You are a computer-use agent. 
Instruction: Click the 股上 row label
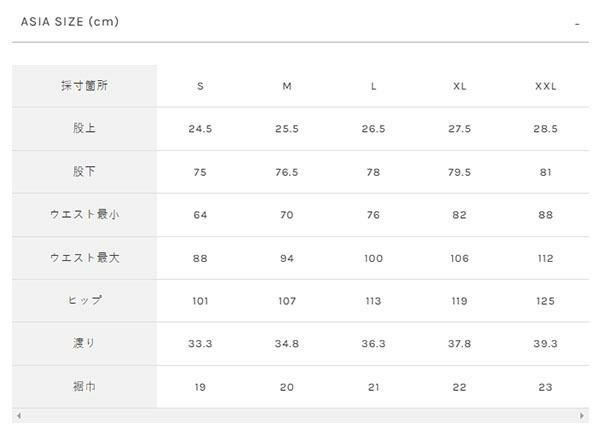pos(85,129)
